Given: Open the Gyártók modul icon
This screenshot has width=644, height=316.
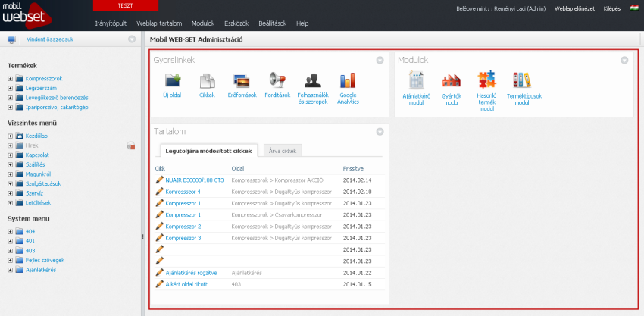Looking at the screenshot, I should tap(452, 80).
